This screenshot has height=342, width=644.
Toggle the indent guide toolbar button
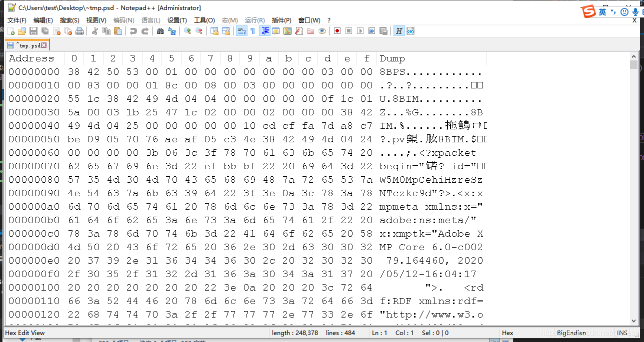point(264,31)
